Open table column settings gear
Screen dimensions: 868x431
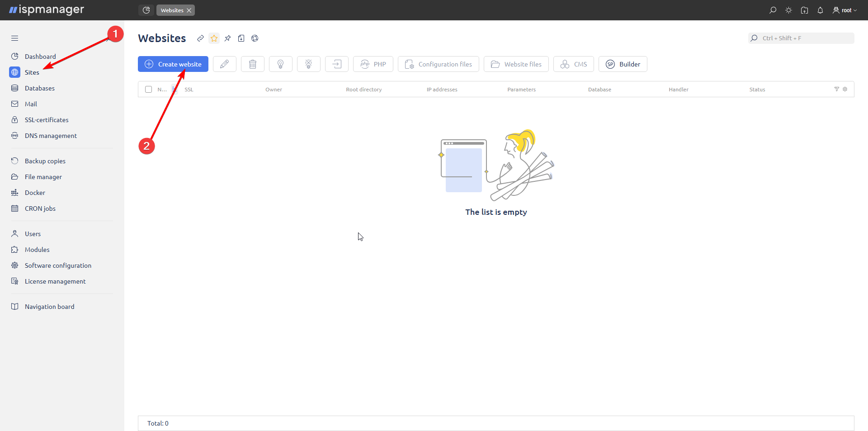click(845, 89)
